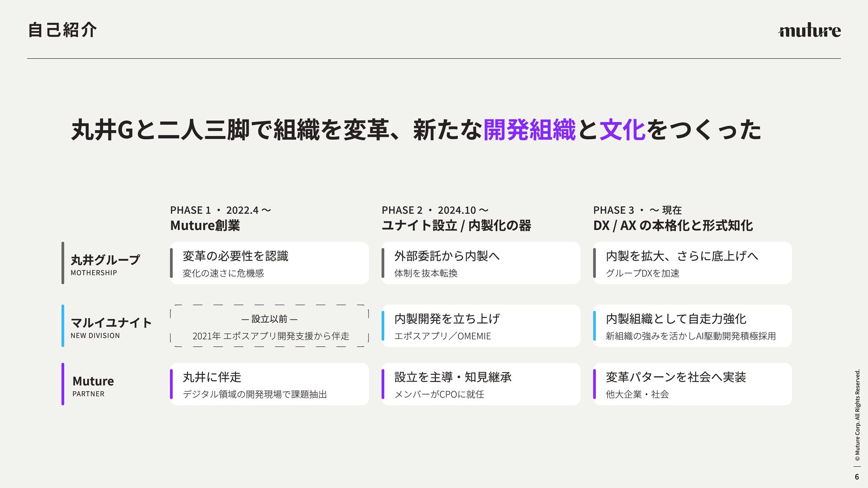Click the マルイユナイト row label
Viewport: 868px width, 488px height.
pos(111,323)
